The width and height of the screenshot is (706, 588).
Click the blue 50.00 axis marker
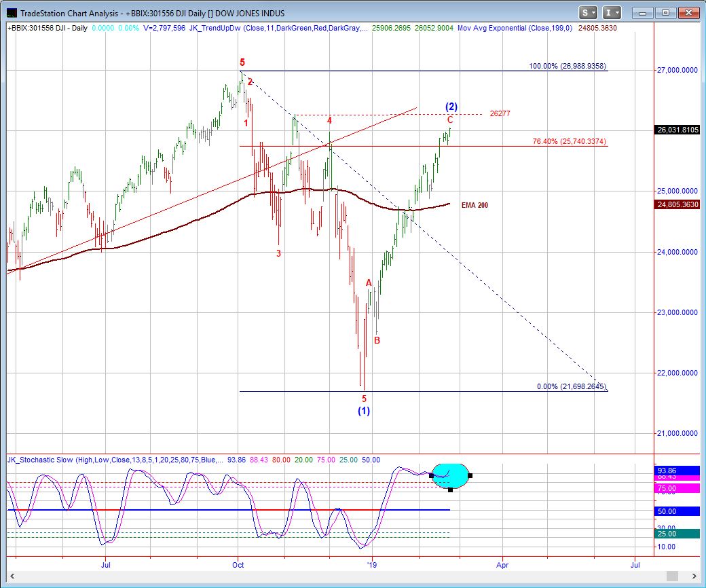(x=677, y=511)
